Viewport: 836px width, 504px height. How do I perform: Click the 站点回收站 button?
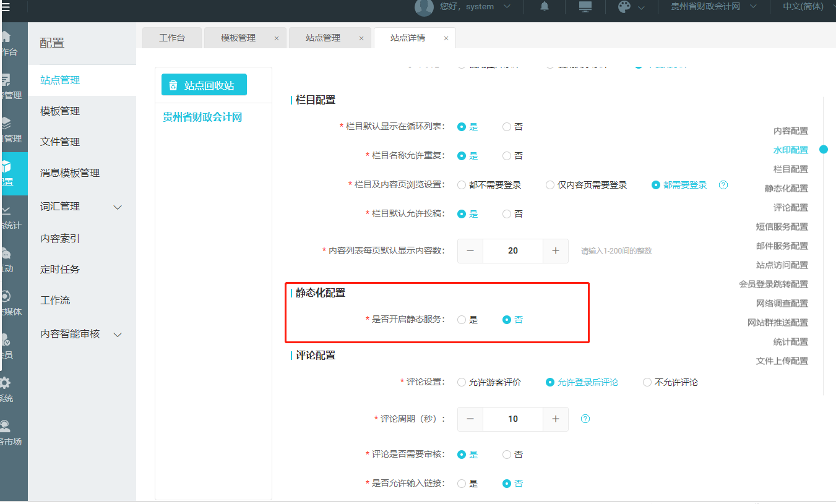(x=204, y=85)
